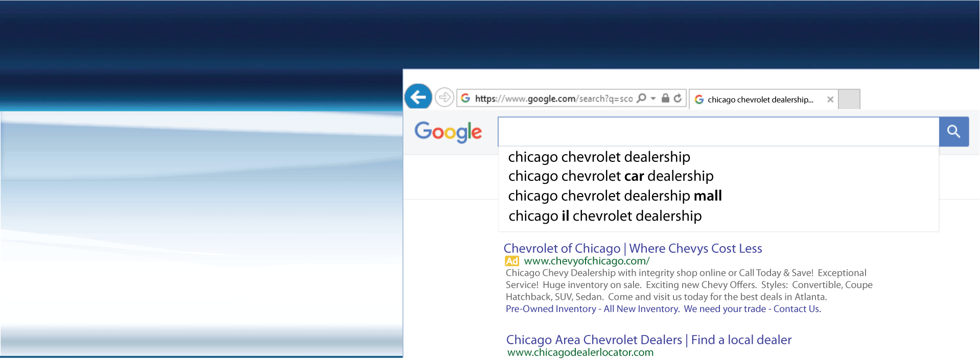This screenshot has width=980, height=359.
Task: Select suggestion 'chicago chevrolet car dealership'
Action: (611, 176)
